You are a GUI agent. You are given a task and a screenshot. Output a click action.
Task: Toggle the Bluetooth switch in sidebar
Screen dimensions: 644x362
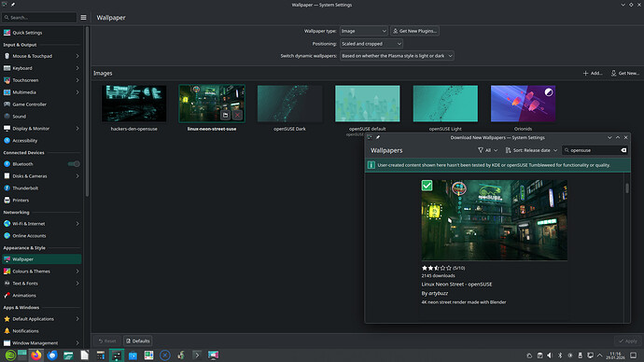74,164
